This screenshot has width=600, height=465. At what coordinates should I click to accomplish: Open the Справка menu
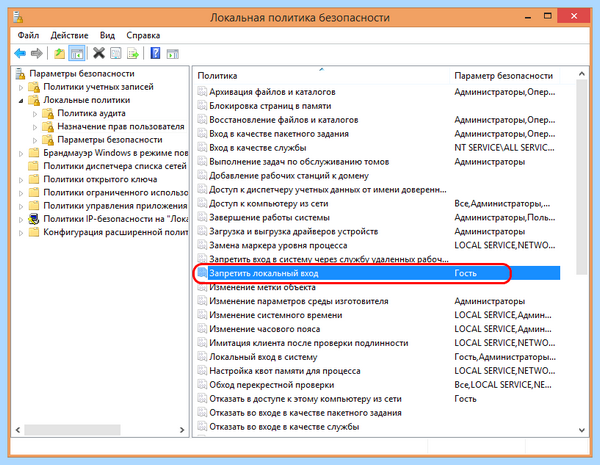[143, 36]
